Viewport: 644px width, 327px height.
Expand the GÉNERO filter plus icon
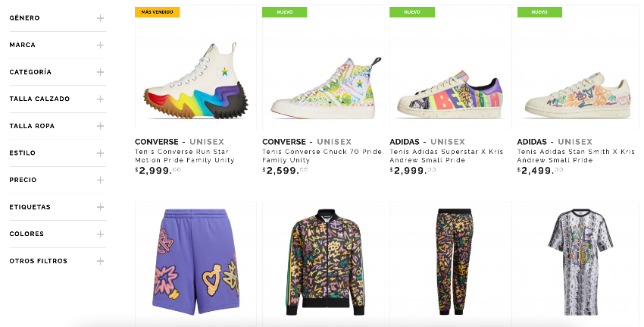(x=100, y=18)
